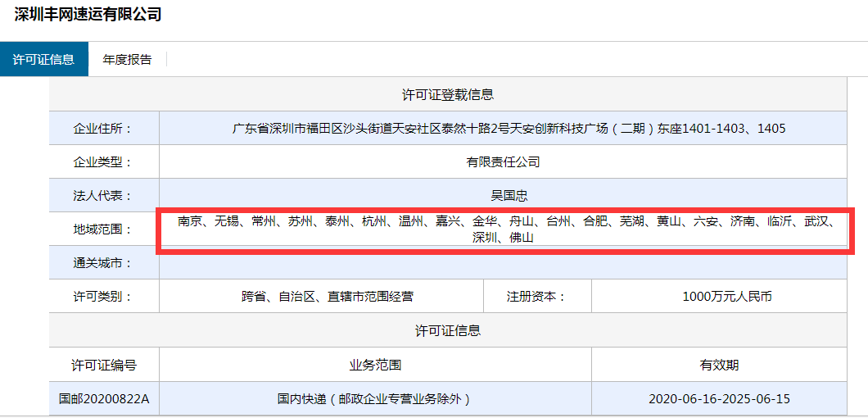Click the 许可证编号 column header
The width and height of the screenshot is (868, 418).
coord(104,365)
